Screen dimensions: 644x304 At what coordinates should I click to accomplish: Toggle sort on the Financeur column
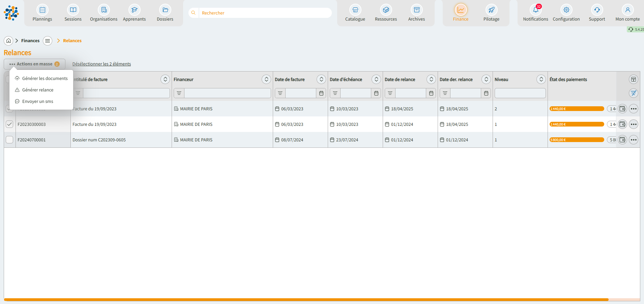click(x=266, y=80)
